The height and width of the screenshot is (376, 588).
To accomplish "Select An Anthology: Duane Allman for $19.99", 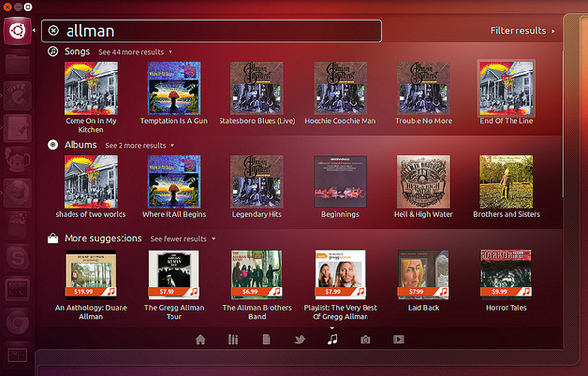I will pyautogui.click(x=91, y=285).
